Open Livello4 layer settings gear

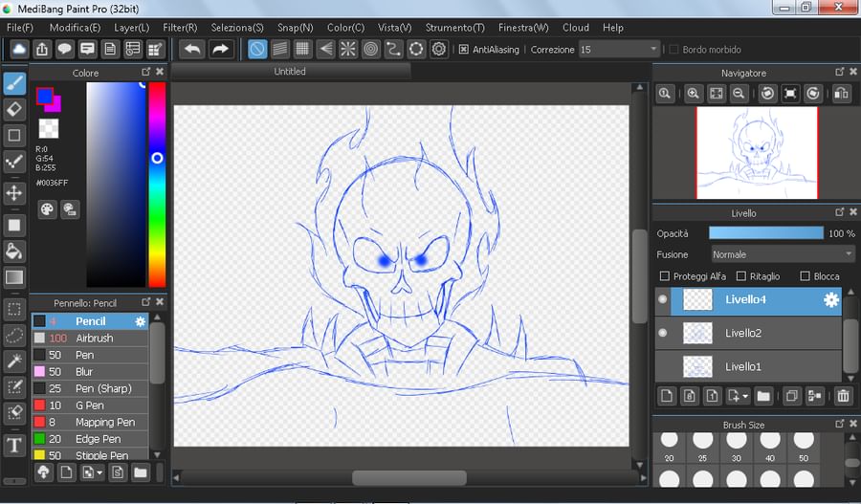click(x=831, y=299)
